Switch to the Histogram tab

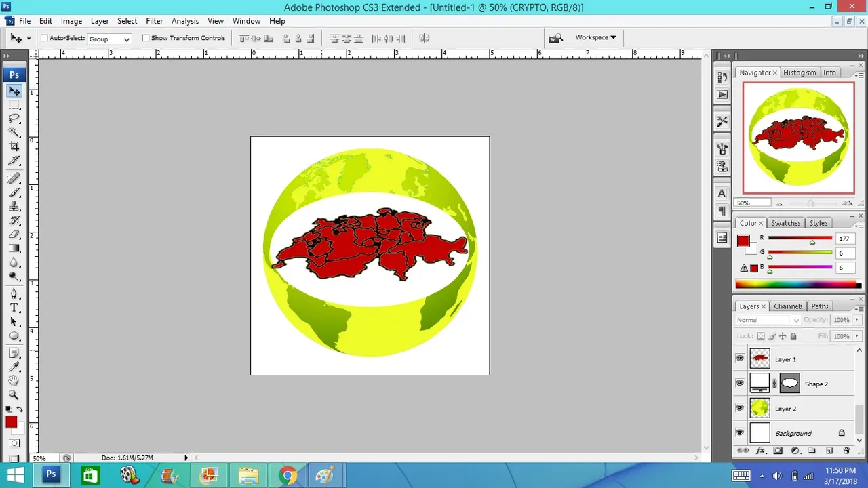tap(800, 73)
